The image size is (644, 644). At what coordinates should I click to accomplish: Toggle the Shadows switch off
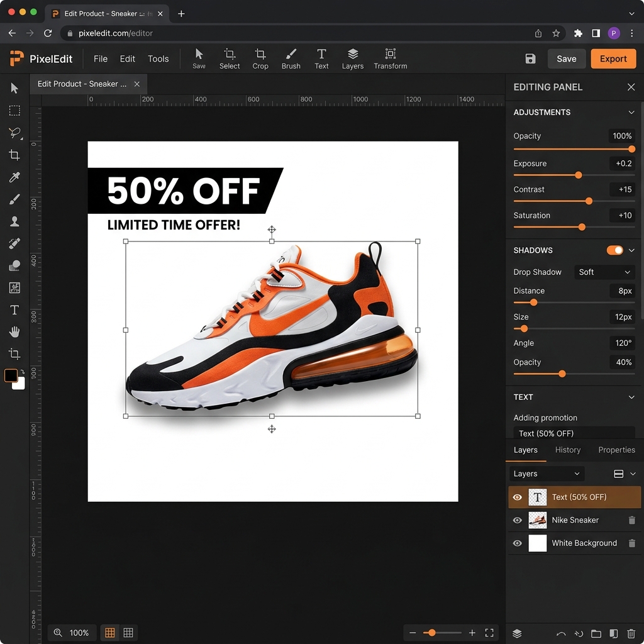(615, 250)
